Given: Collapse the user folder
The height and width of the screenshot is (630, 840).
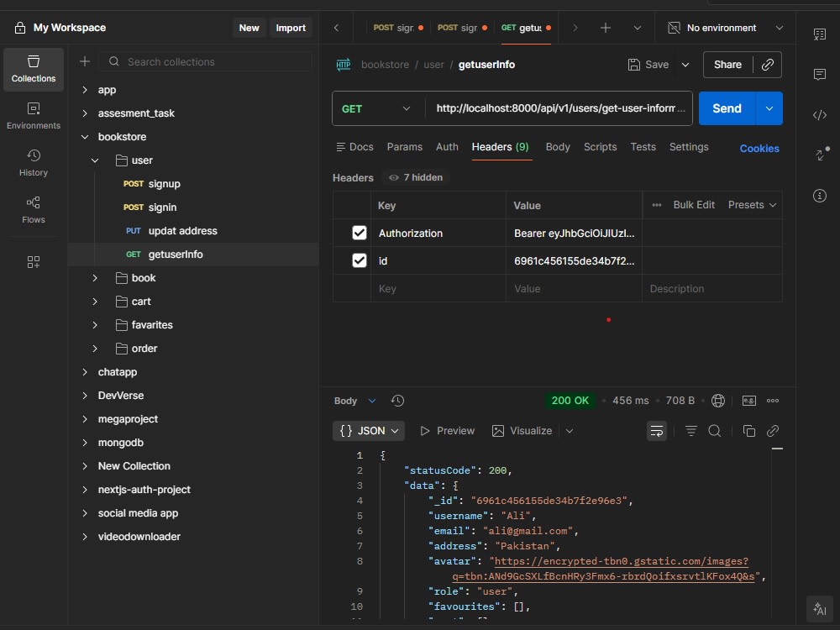Looking at the screenshot, I should [95, 160].
